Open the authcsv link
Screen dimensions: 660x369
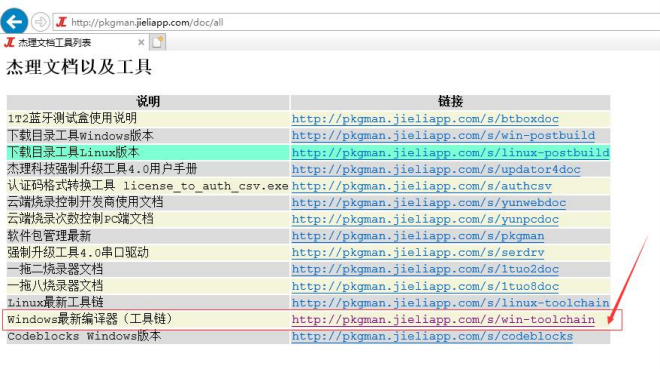[x=421, y=186]
